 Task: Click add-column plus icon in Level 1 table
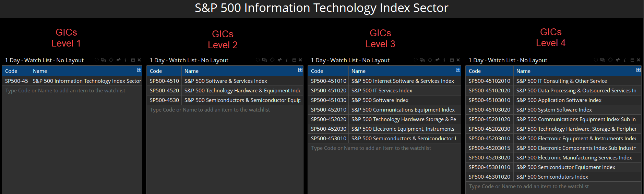tap(139, 70)
